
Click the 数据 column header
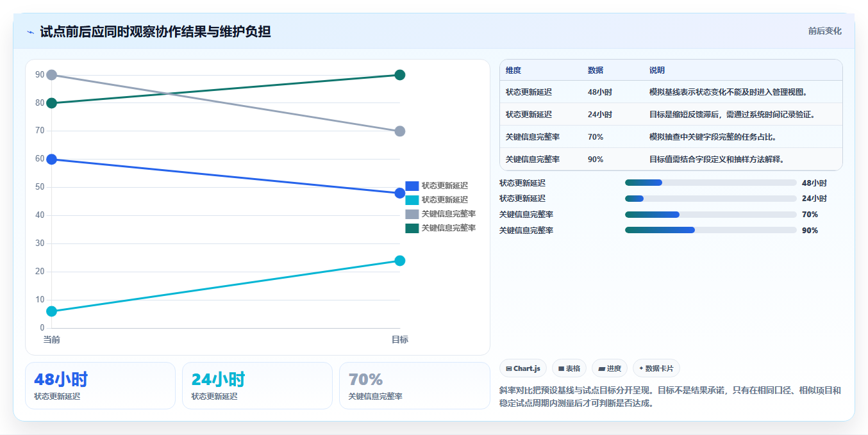point(596,70)
